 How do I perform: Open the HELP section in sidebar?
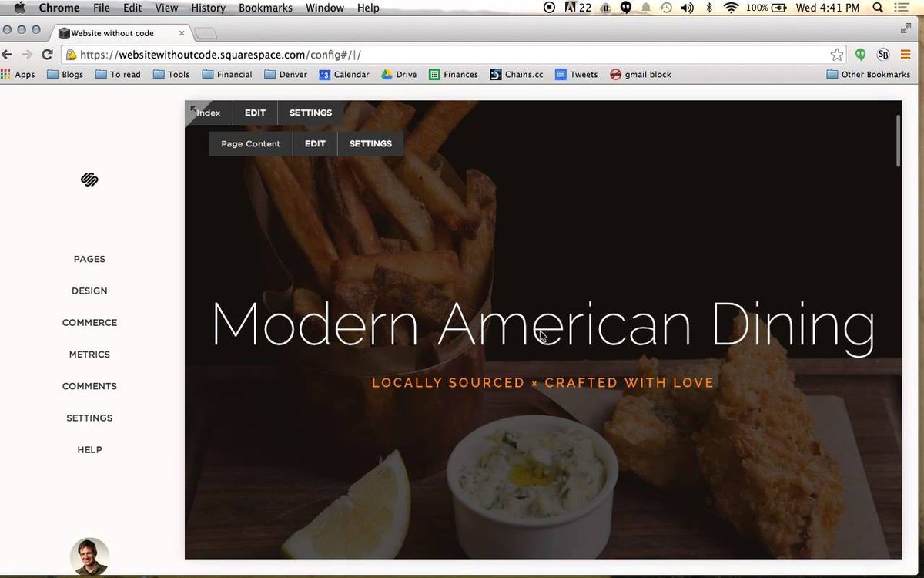pos(89,449)
